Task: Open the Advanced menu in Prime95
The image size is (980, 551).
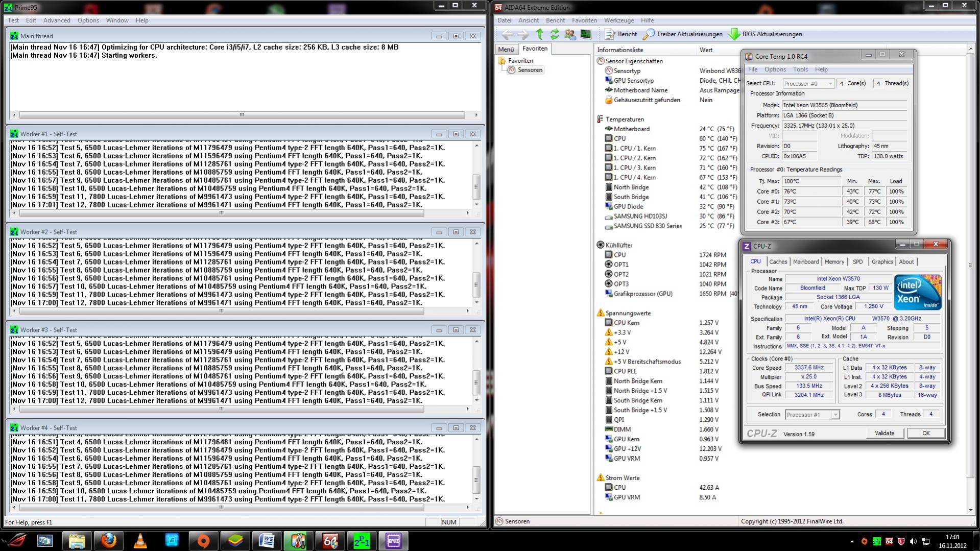Action: (x=57, y=20)
